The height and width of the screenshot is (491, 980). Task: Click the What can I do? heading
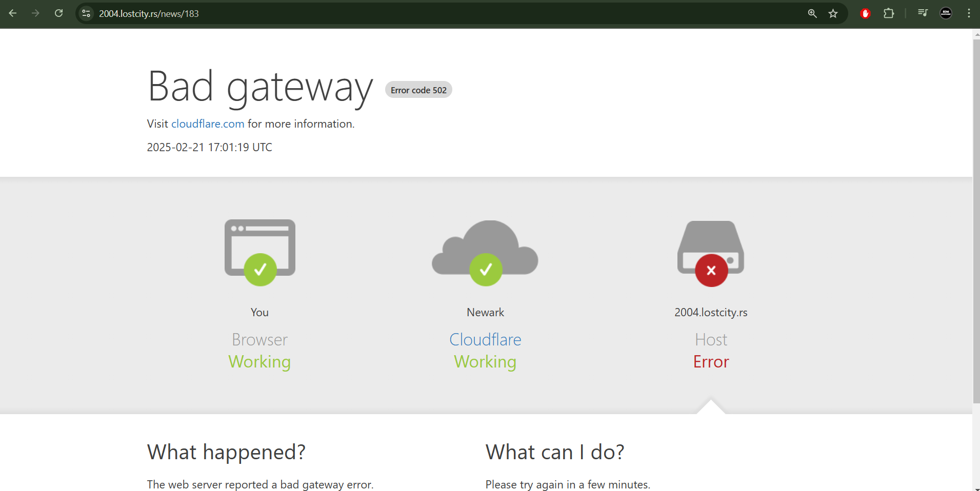click(x=555, y=452)
